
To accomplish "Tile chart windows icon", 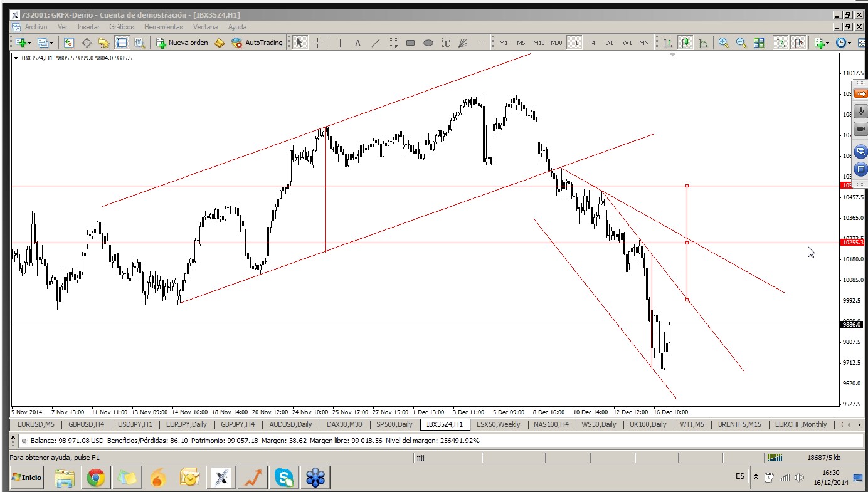I will tap(759, 43).
